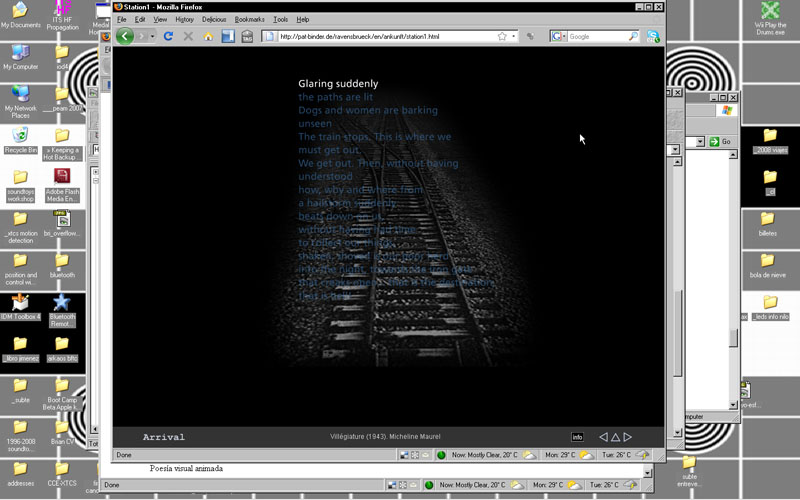Open the back history dropdown arrow
The width and height of the screenshot is (800, 500).
151,36
